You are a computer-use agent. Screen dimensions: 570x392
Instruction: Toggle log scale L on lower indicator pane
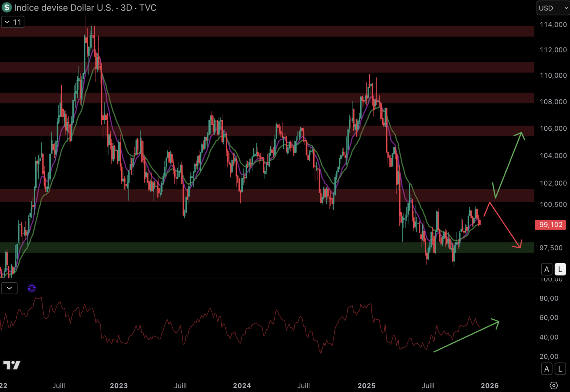(x=560, y=369)
